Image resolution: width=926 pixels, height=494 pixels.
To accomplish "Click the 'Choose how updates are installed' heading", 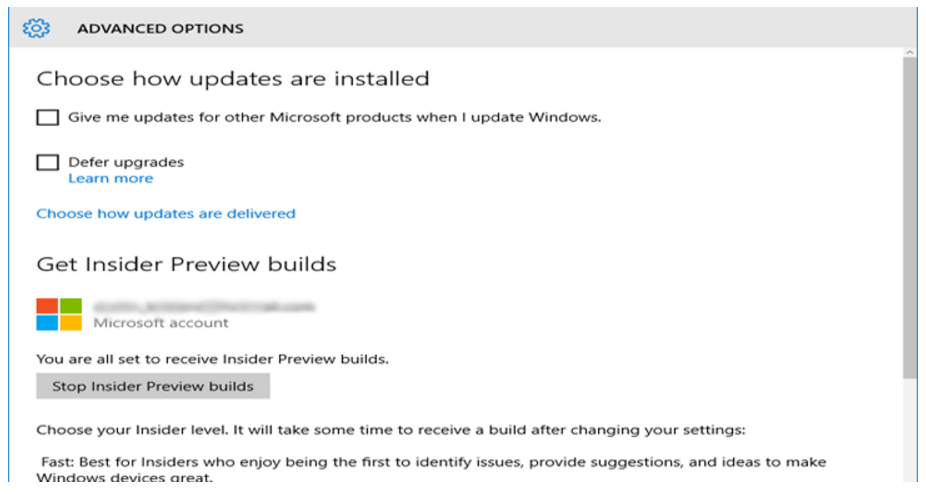I will coord(233,79).
